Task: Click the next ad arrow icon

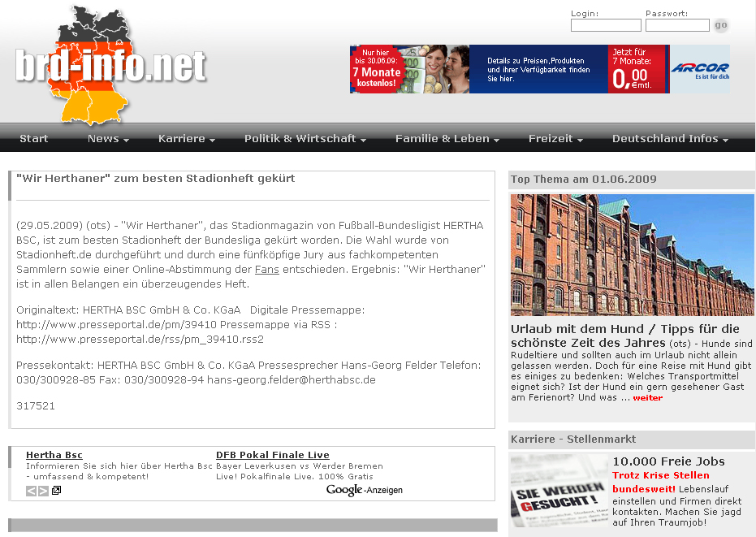Action: pyautogui.click(x=44, y=491)
